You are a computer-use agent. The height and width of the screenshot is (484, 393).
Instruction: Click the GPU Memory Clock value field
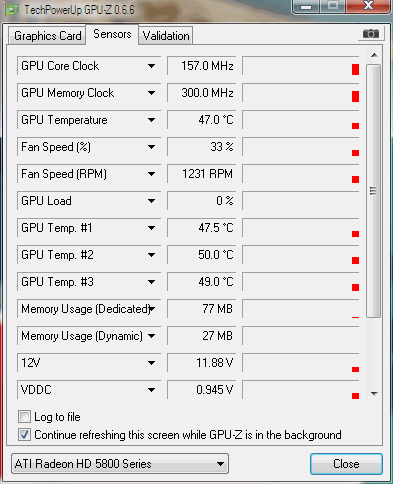202,93
